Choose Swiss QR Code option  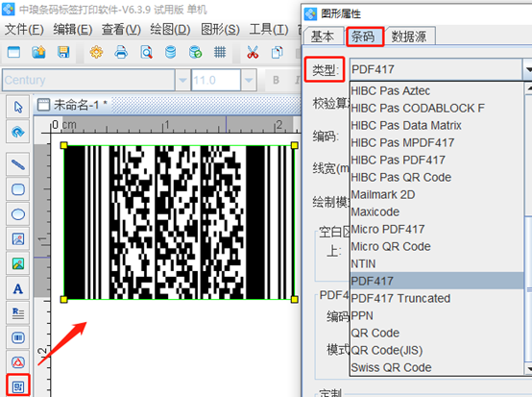pyautogui.click(x=437, y=368)
